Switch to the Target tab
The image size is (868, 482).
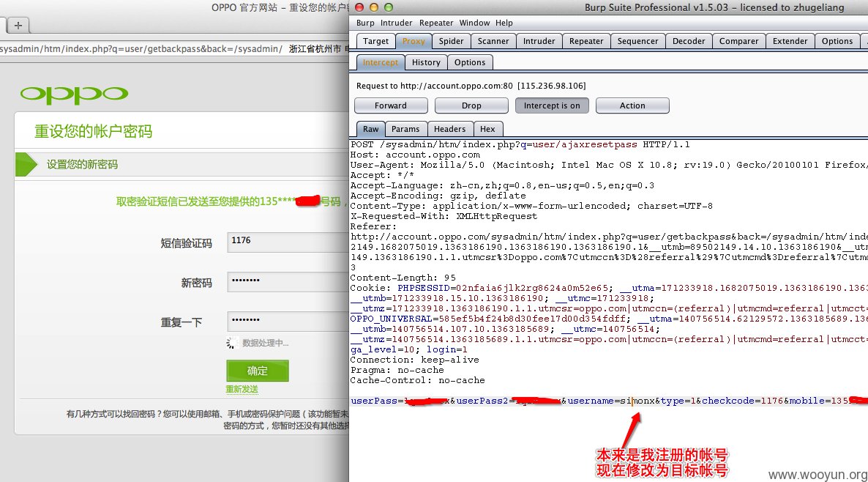376,41
